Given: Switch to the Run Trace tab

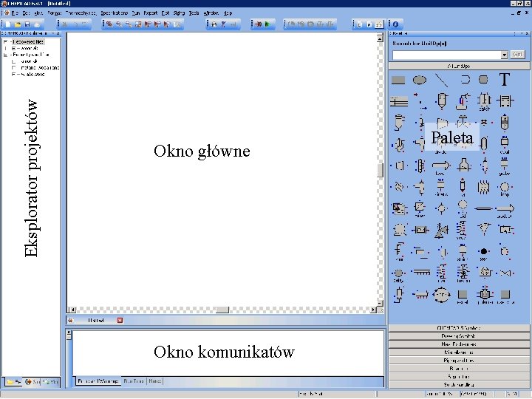Looking at the screenshot, I should coord(134,381).
